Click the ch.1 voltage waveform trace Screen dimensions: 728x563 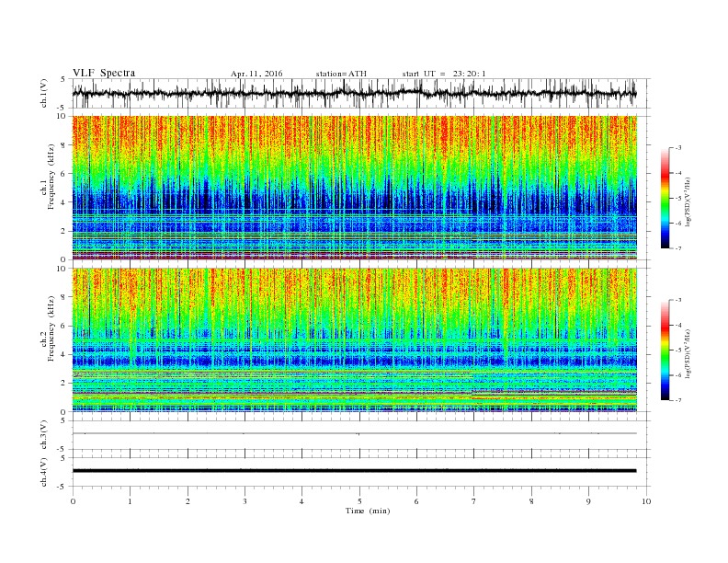(x=354, y=93)
